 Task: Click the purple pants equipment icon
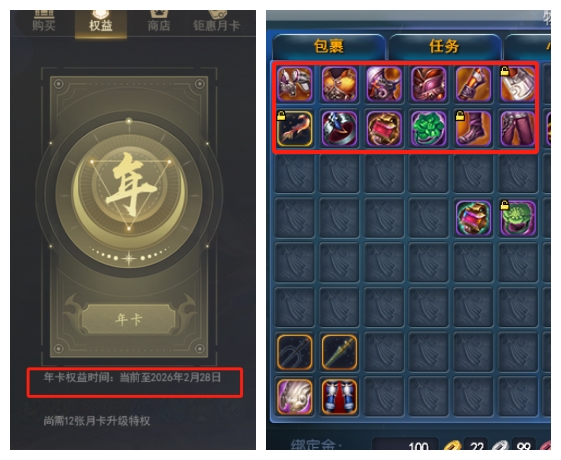pyautogui.click(x=518, y=128)
